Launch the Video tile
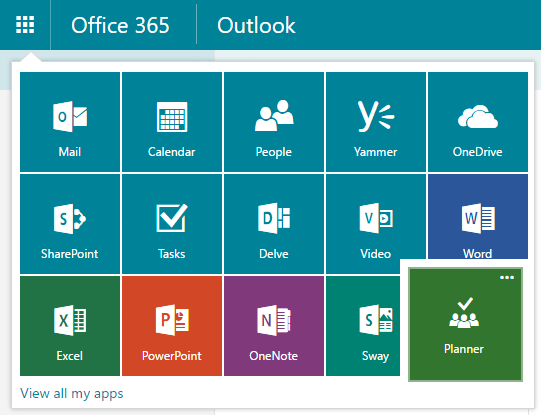The image size is (541, 415). 376,224
